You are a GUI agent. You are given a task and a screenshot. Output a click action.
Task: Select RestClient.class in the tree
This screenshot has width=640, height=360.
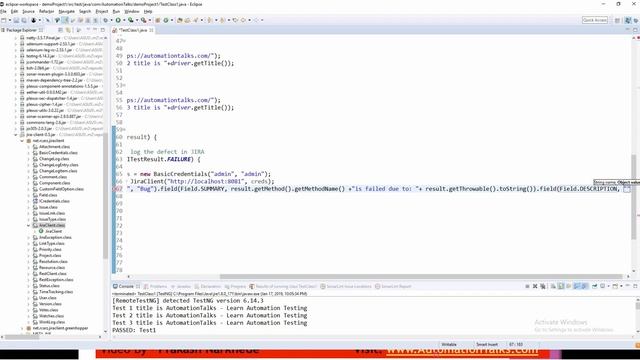coord(53,273)
